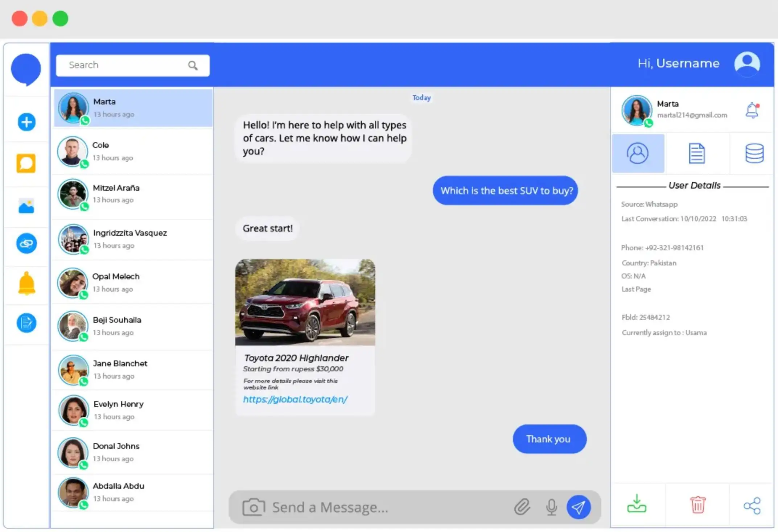
Task: Click the 'User Details' heading
Action: [x=694, y=185]
